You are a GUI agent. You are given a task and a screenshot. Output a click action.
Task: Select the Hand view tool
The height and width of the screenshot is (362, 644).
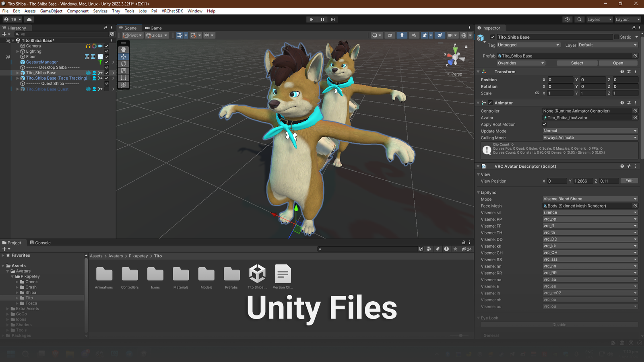tap(123, 49)
